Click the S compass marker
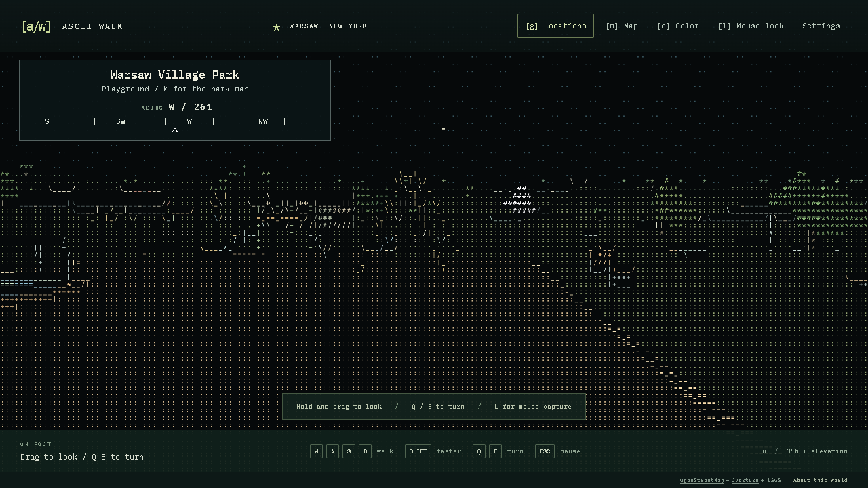 47,122
